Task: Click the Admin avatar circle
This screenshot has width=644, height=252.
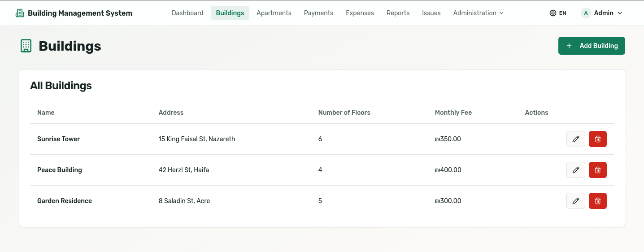Action: 586,13
